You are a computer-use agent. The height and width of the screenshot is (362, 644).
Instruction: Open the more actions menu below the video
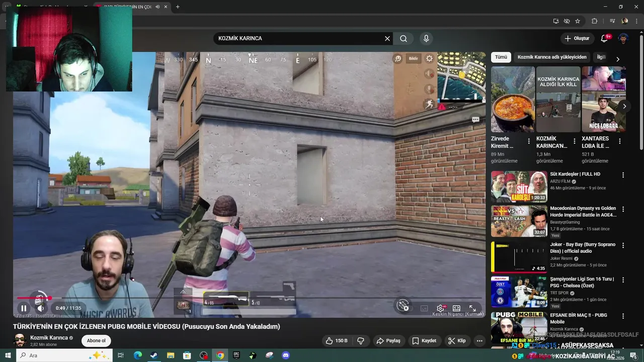pos(479,340)
